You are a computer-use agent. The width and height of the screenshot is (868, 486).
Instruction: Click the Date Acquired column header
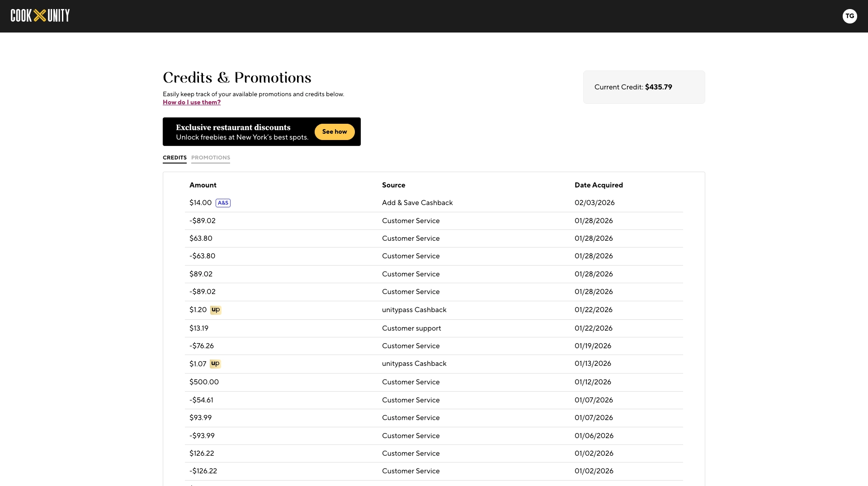pyautogui.click(x=599, y=185)
